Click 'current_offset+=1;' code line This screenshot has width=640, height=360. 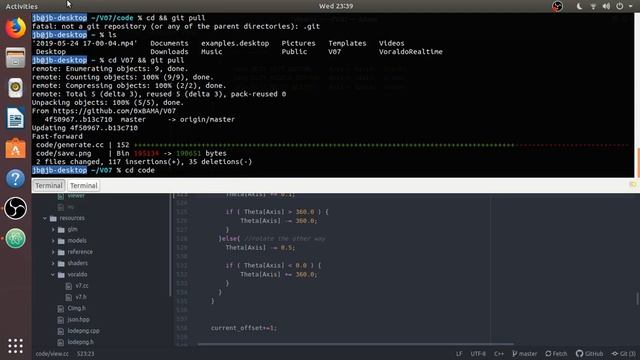[244, 328]
